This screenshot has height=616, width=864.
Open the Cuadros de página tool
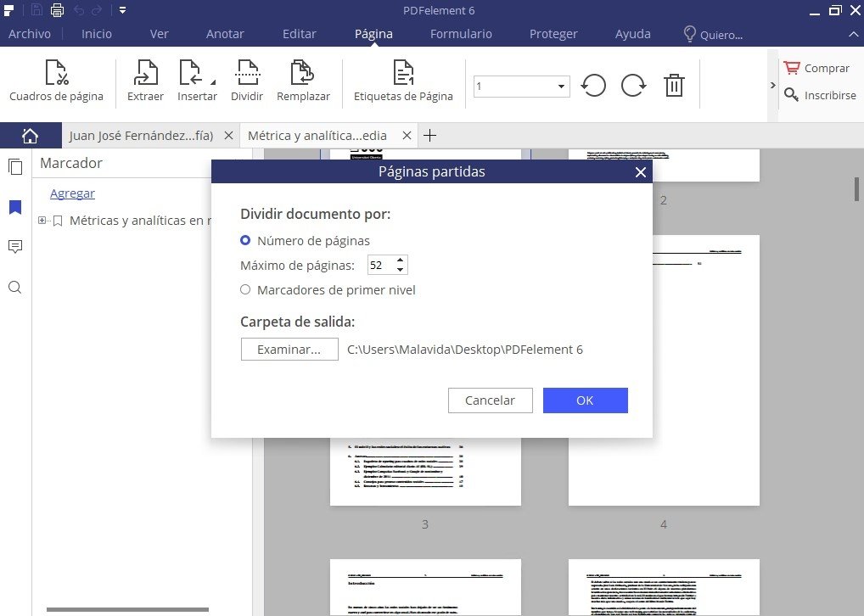tap(56, 81)
